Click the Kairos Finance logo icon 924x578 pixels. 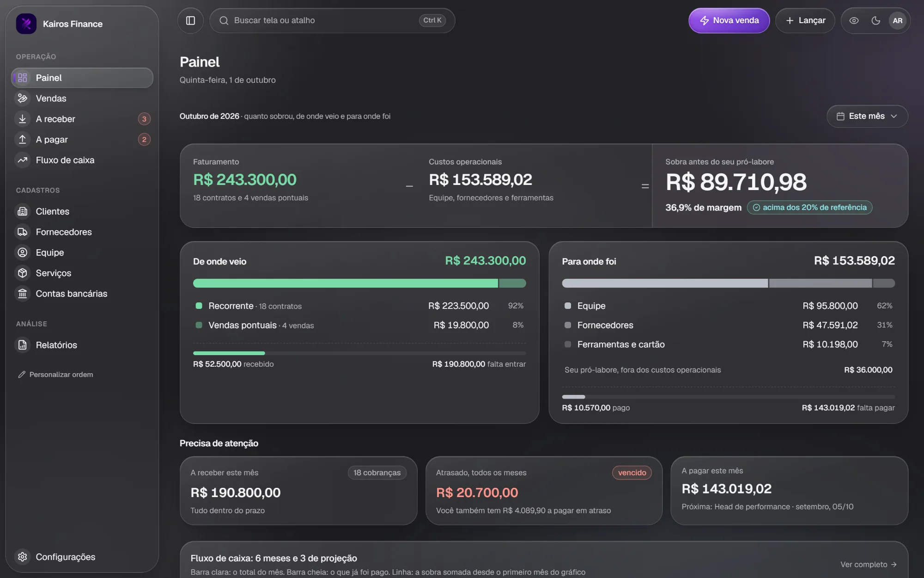click(26, 24)
